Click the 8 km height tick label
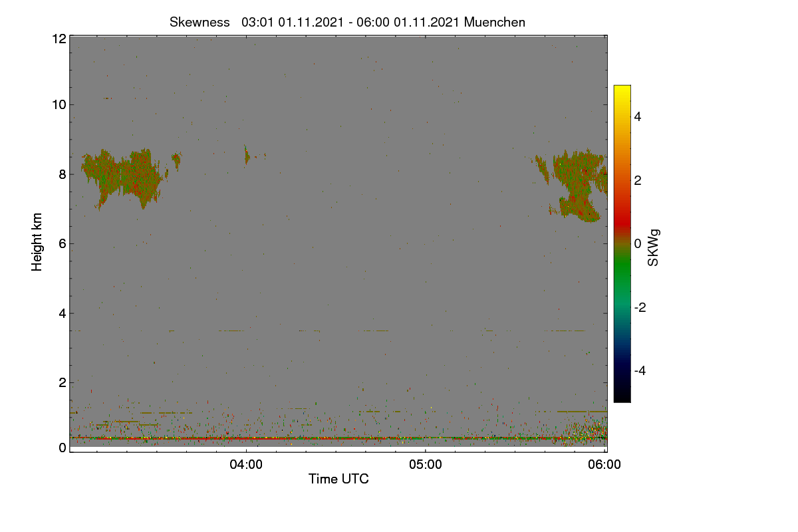The width and height of the screenshot is (798, 532). point(63,174)
